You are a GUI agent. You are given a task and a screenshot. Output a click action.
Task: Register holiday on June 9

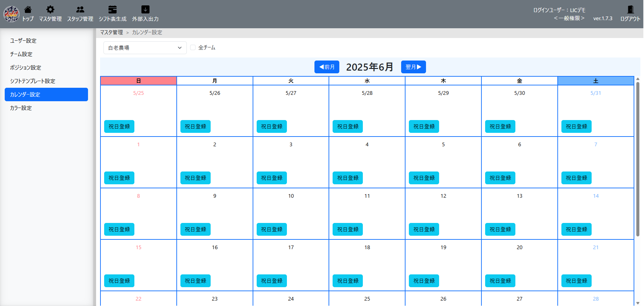click(196, 229)
